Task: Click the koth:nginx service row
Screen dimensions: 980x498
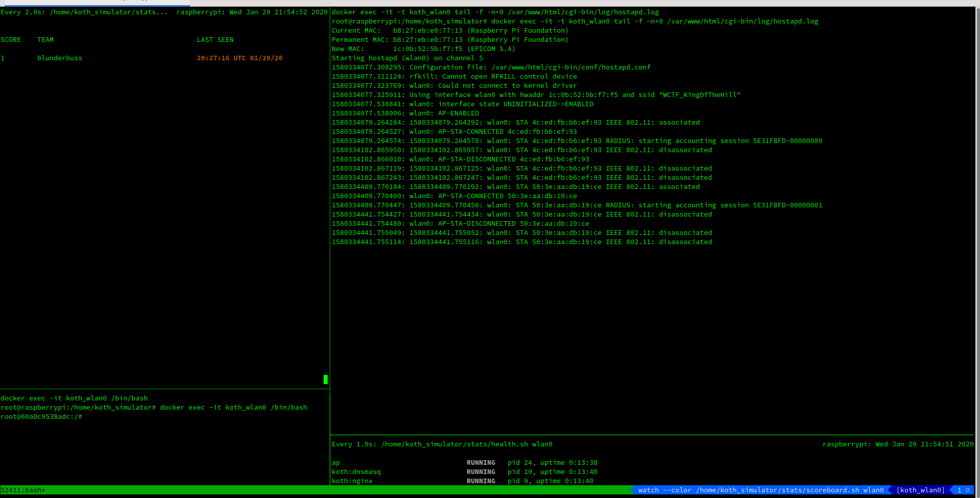Action: (463, 481)
